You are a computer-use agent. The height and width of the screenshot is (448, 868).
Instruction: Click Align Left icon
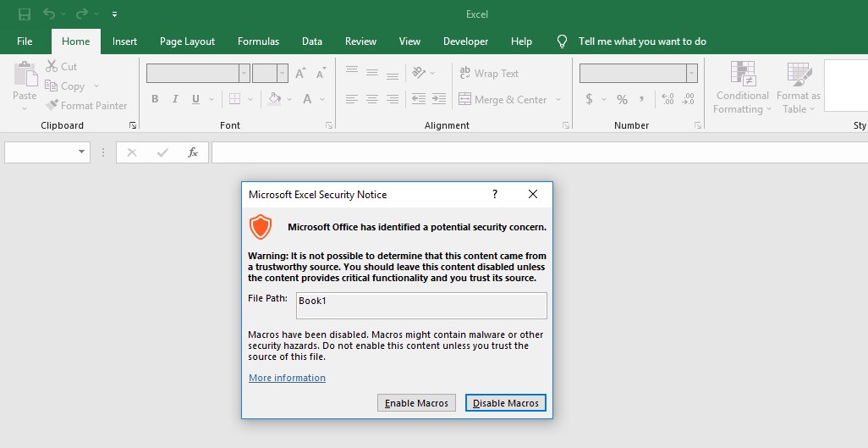tap(352, 99)
